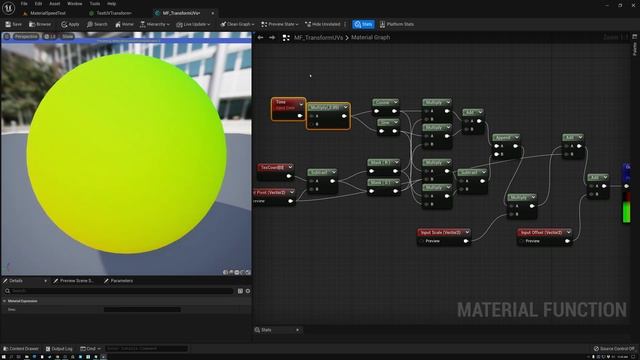Collapse the Time node chevron
The width and height of the screenshot is (640, 360).
click(x=301, y=104)
